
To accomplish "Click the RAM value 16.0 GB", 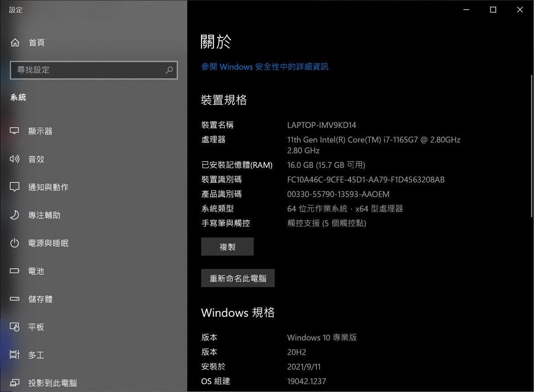I will click(326, 165).
